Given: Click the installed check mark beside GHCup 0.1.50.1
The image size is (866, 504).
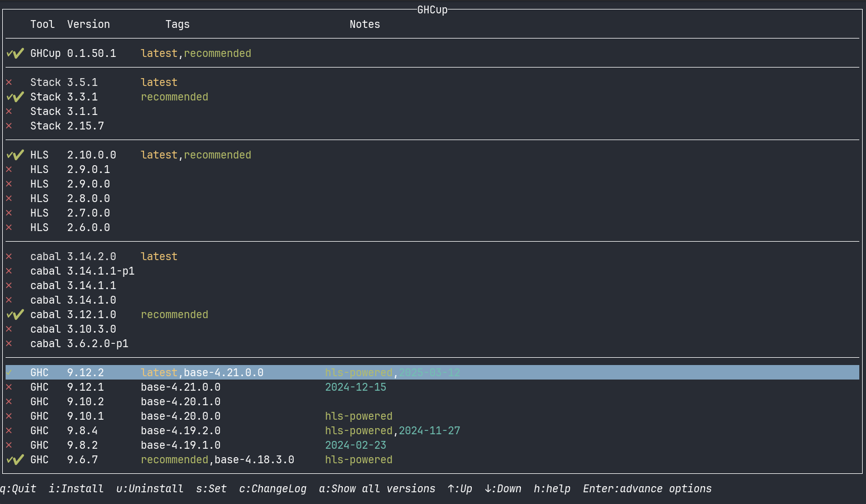Looking at the screenshot, I should tap(15, 54).
